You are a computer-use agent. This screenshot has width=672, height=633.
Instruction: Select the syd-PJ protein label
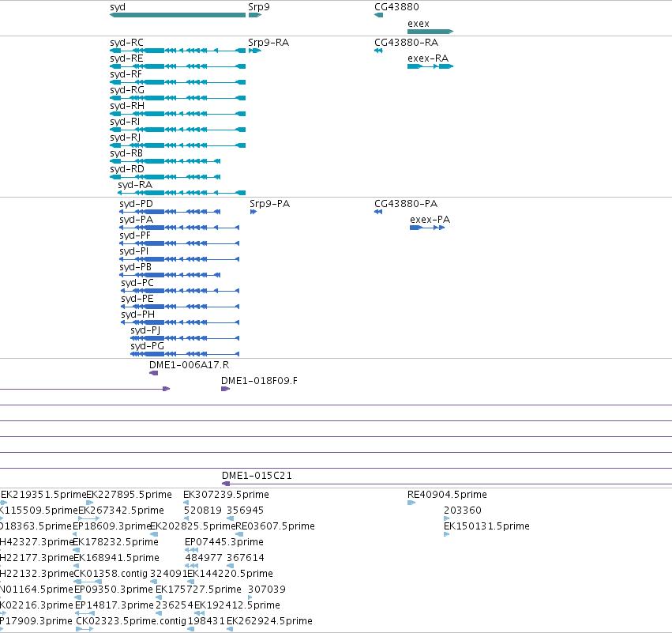[x=145, y=330]
